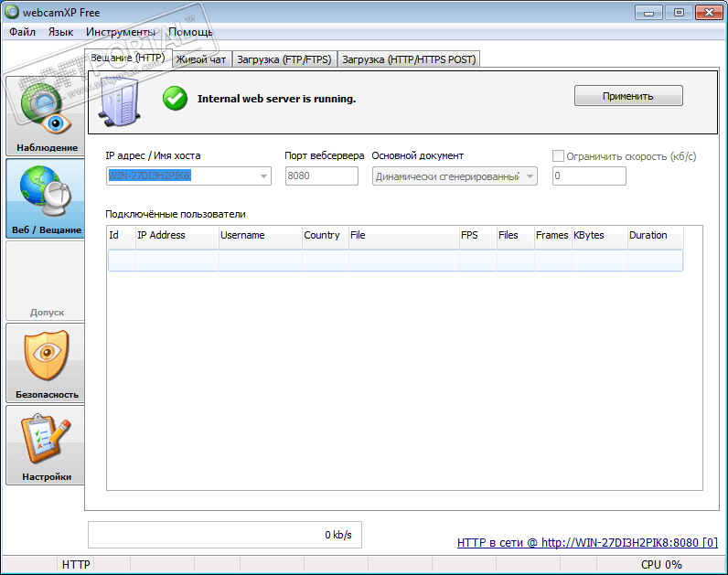Viewport: 728px width, 575px height.
Task: Sort users by the Username column header
Action: [261, 235]
